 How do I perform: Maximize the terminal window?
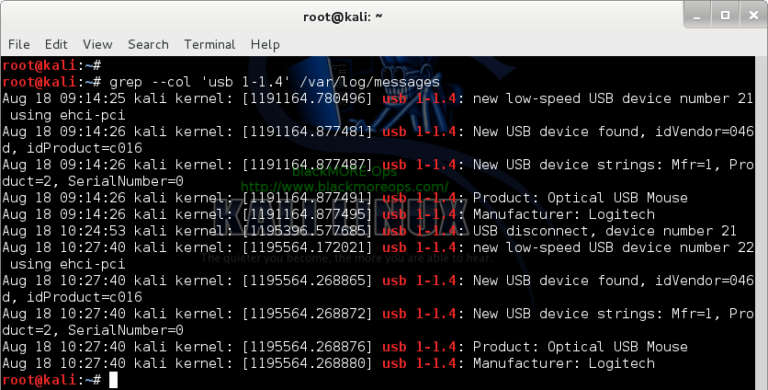coord(725,16)
